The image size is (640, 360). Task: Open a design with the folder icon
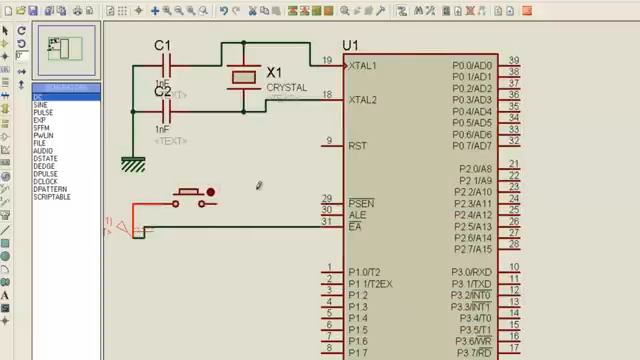[21, 11]
